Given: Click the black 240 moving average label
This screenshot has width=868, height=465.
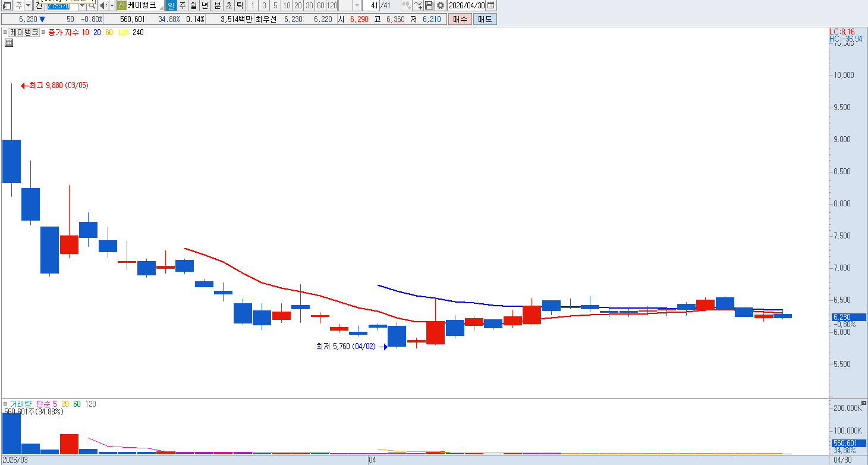Looking at the screenshot, I should (x=138, y=32).
